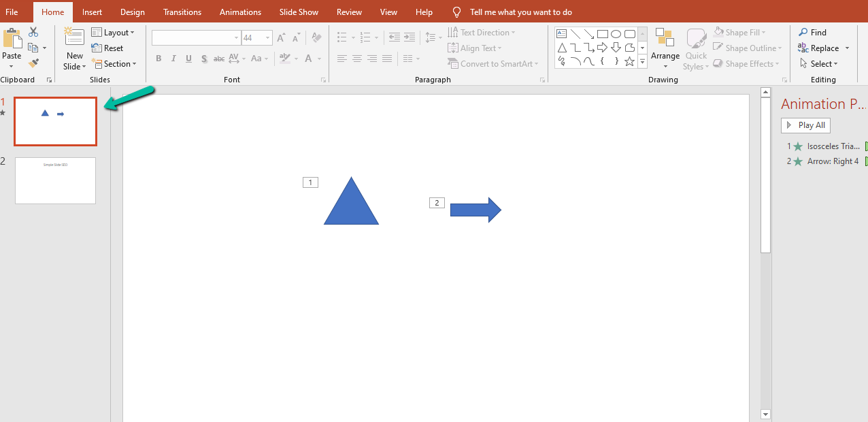Toggle Italic formatting
The height and width of the screenshot is (422, 868).
tap(173, 59)
